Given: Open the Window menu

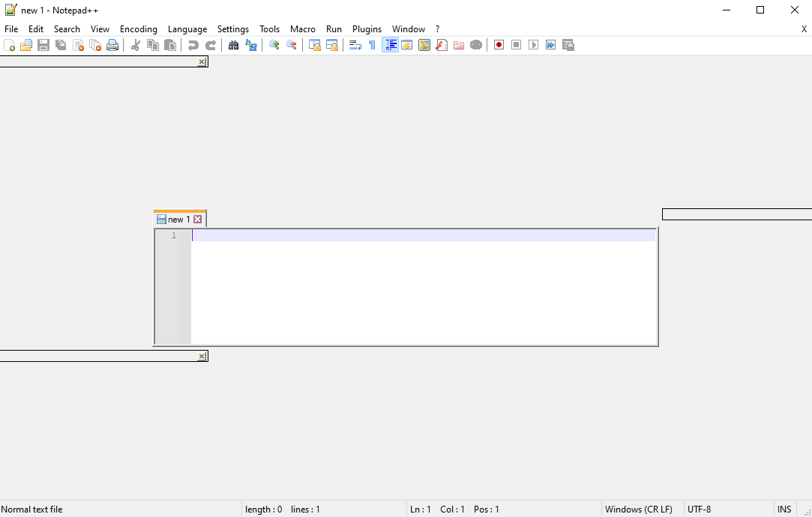Looking at the screenshot, I should coord(409,29).
